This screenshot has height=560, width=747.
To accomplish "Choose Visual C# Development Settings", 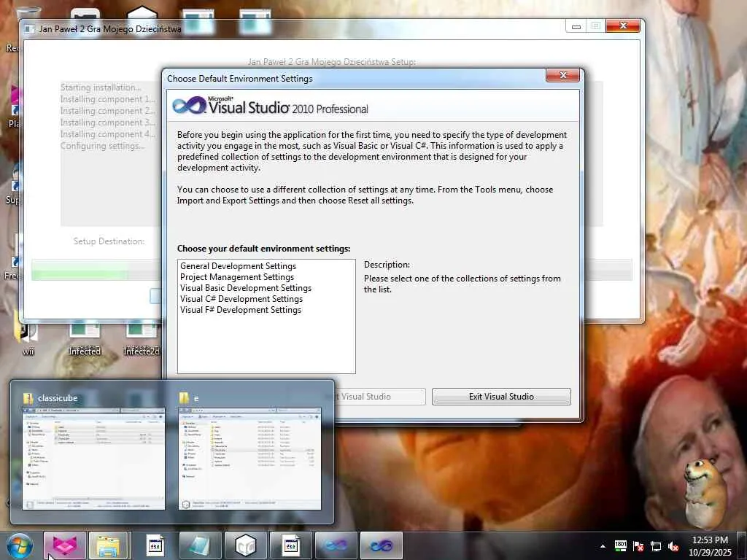I will pyautogui.click(x=241, y=298).
